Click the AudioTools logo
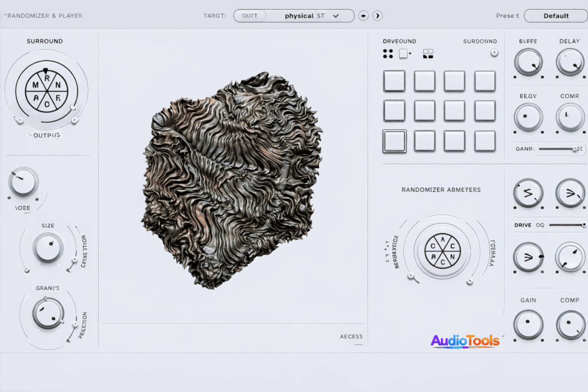The image size is (588, 392). pyautogui.click(x=465, y=341)
